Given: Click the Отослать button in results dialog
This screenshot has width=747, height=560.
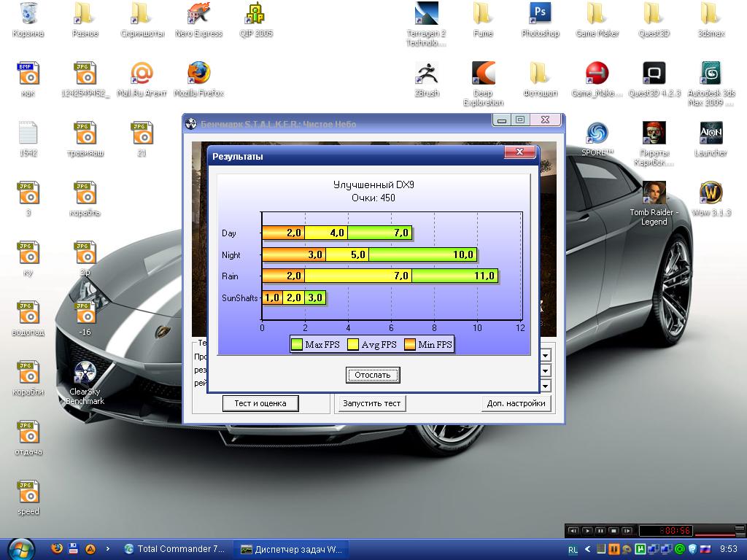Looking at the screenshot, I should pos(373,375).
